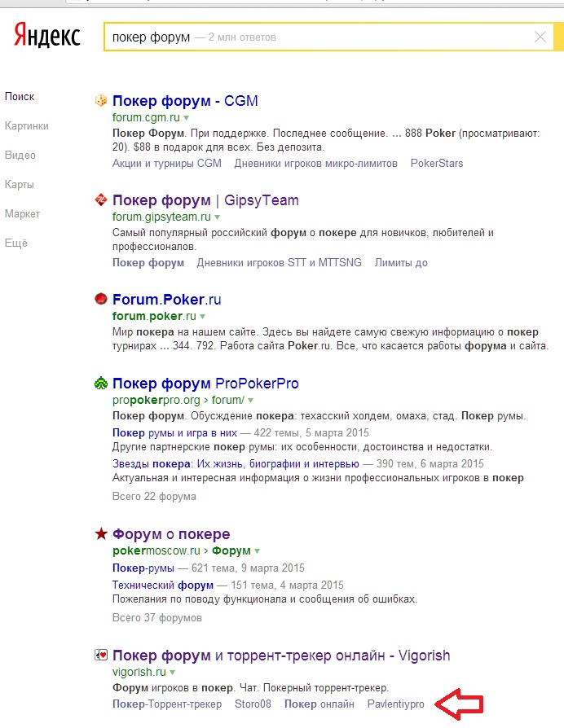Open the Форум о покере result title
This screenshot has height=728, width=564.
point(171,534)
